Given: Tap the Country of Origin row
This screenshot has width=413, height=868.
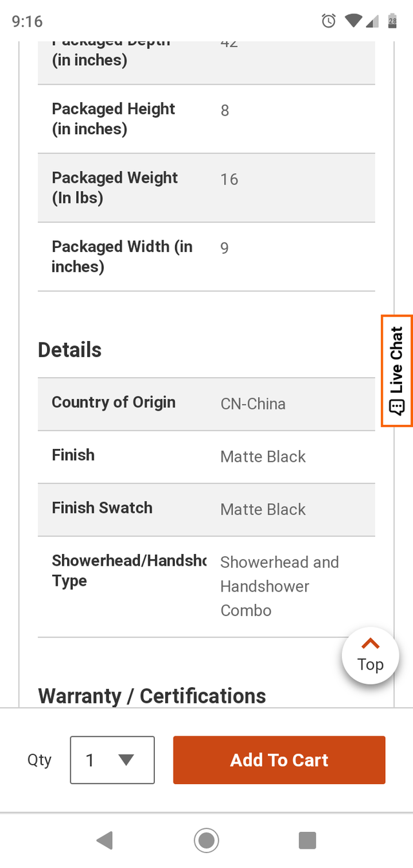Looking at the screenshot, I should pyautogui.click(x=206, y=404).
